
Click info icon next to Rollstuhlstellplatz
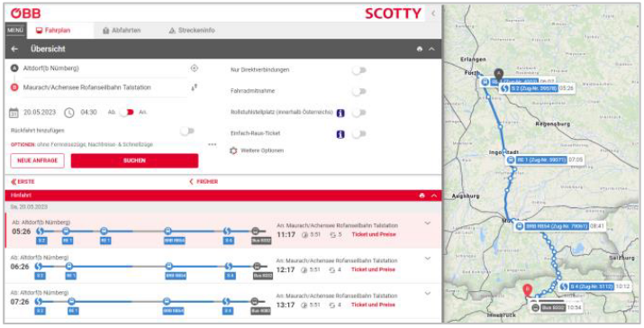(x=340, y=113)
